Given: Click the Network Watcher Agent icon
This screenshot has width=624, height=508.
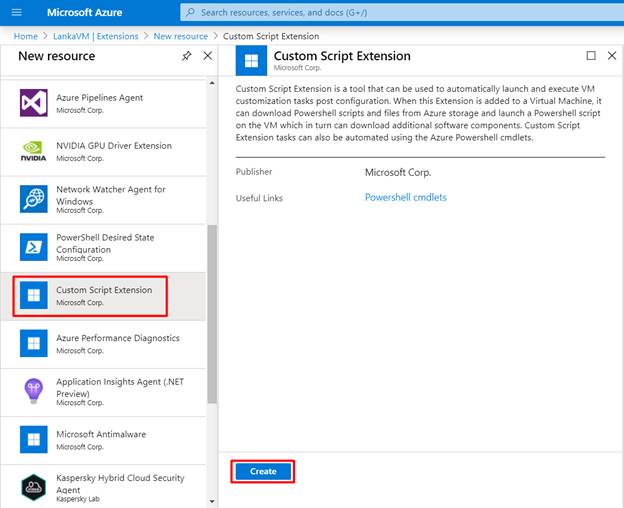Looking at the screenshot, I should (34, 199).
